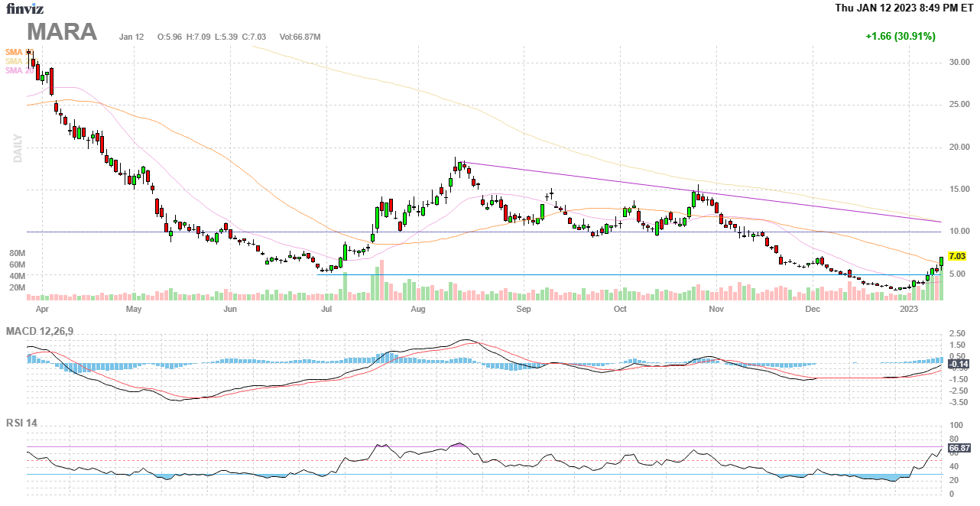The image size is (980, 506).
Task: Click the latest green candlestick at the chart's right edge
Action: [941, 261]
